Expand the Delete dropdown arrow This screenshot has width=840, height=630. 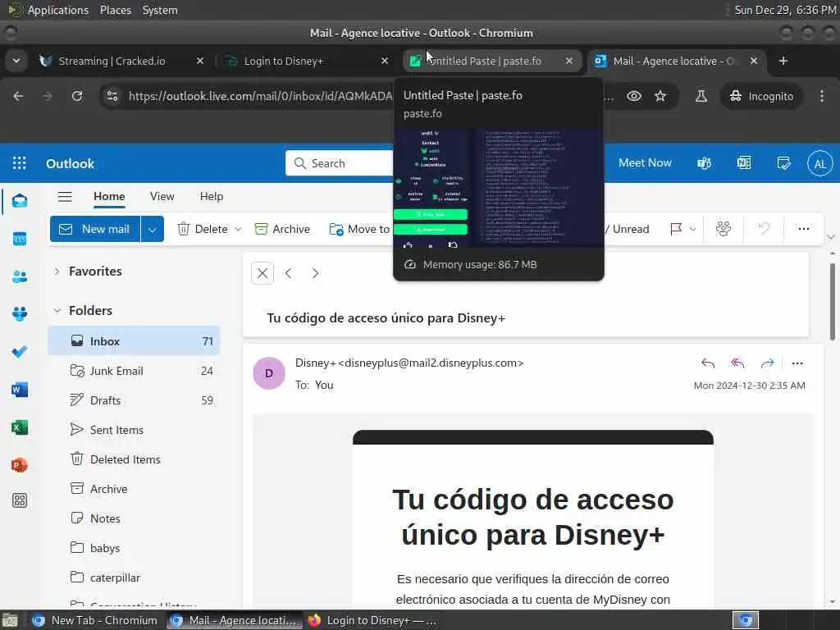pyautogui.click(x=238, y=229)
